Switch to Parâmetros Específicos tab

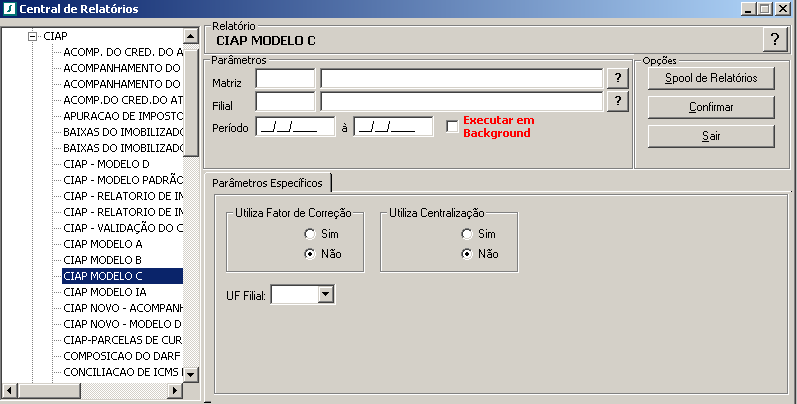pos(267,183)
